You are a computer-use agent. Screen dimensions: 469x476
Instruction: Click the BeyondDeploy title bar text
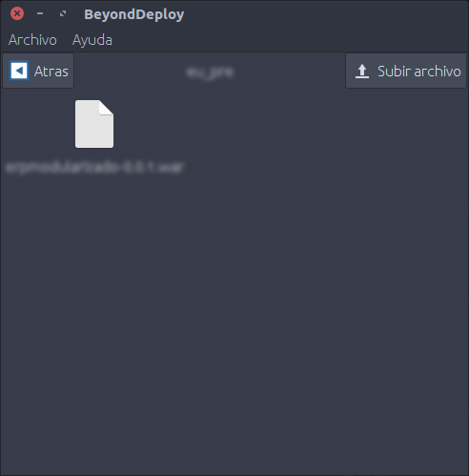pos(134,14)
